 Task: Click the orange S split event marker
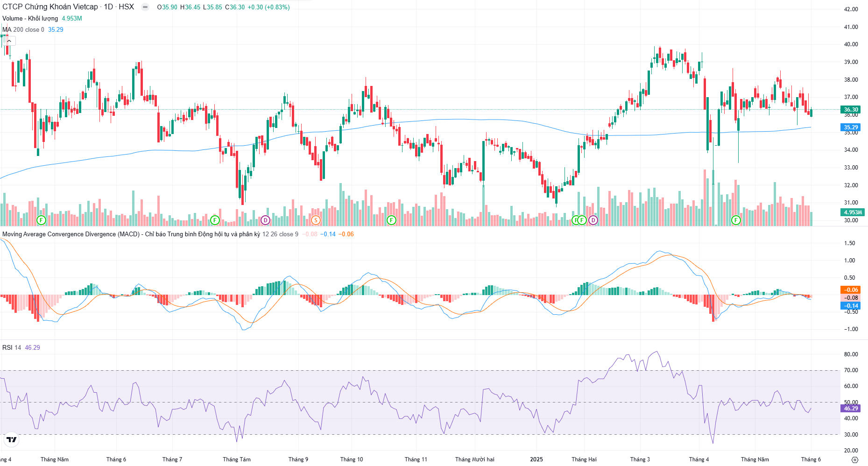(x=316, y=220)
